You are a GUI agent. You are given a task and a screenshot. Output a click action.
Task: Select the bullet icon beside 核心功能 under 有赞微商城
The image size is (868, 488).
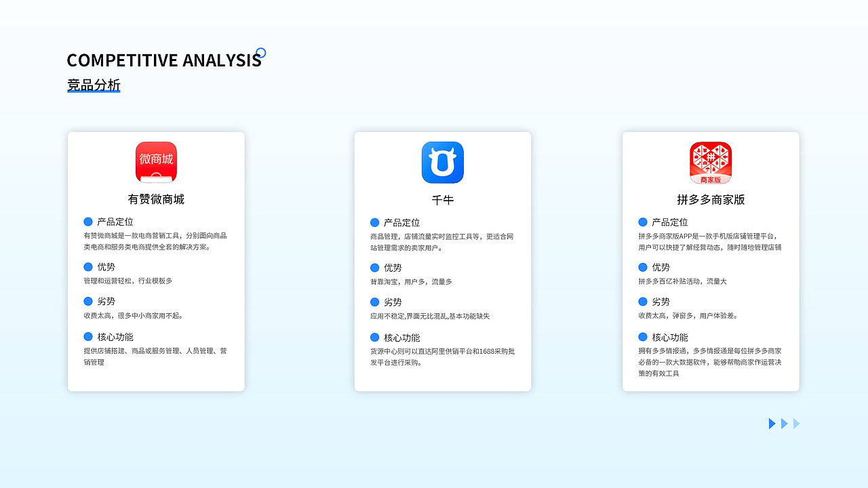coord(88,336)
